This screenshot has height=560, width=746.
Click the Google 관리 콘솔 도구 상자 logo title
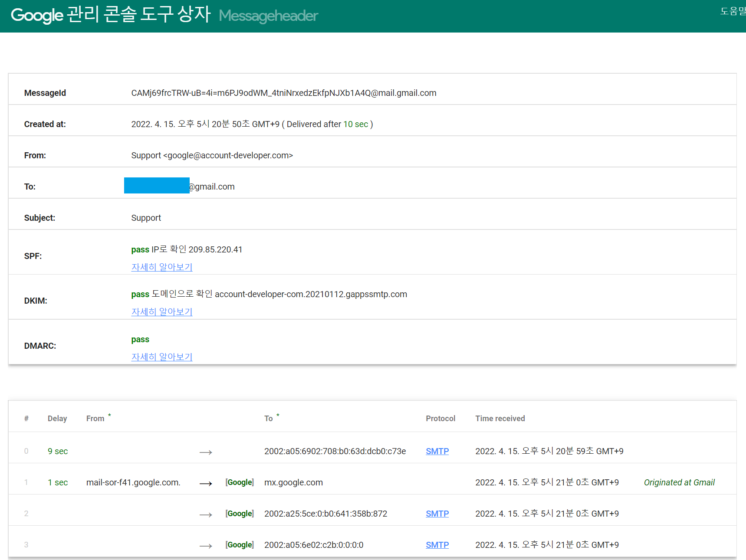coord(111,15)
